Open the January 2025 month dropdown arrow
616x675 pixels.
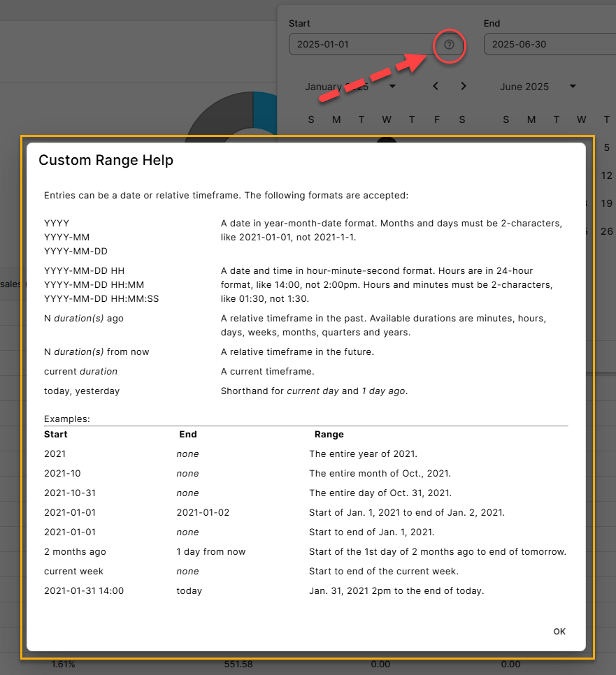click(x=392, y=87)
